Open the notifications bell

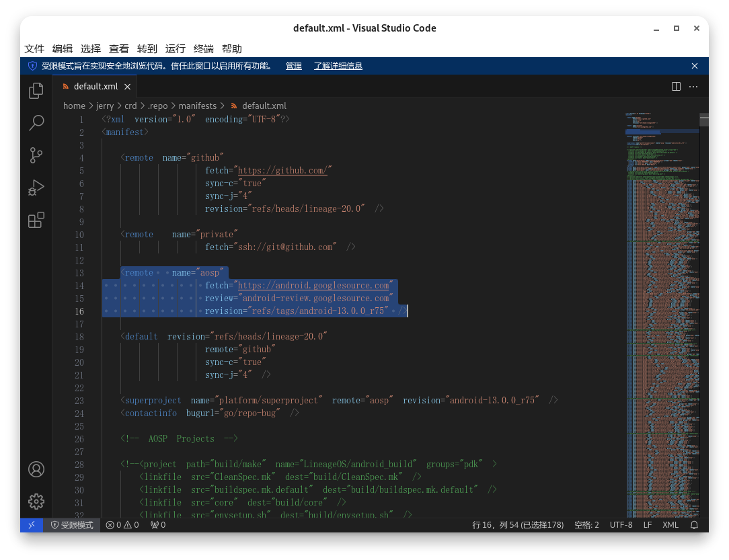[x=694, y=525]
